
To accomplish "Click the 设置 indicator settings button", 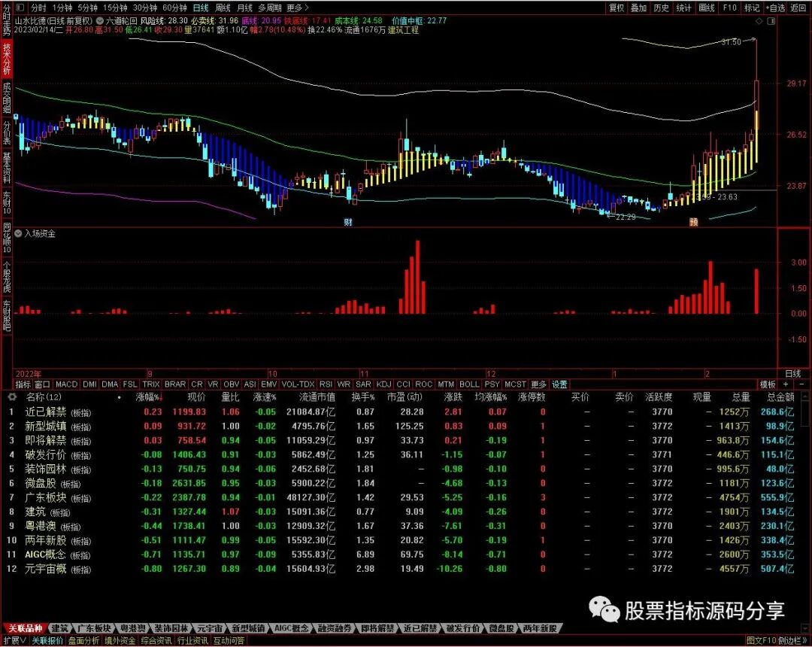I will pyautogui.click(x=559, y=384).
